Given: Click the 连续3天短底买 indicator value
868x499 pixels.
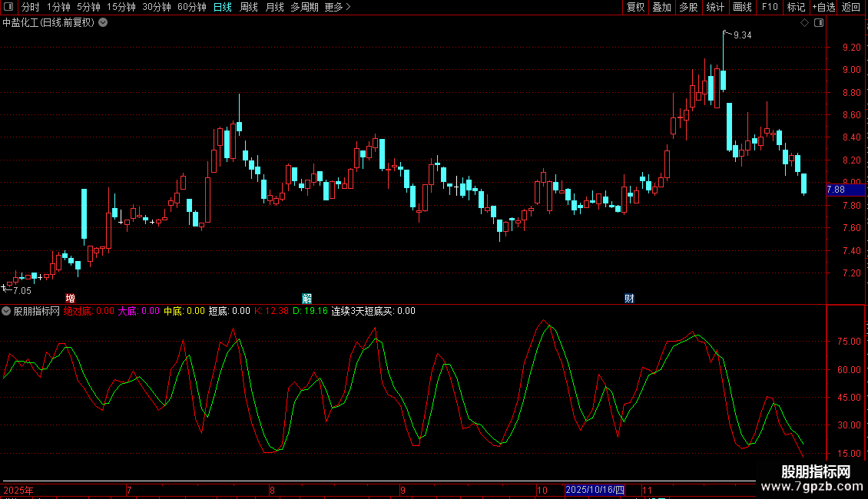Looking at the screenshot, I should click(373, 311).
